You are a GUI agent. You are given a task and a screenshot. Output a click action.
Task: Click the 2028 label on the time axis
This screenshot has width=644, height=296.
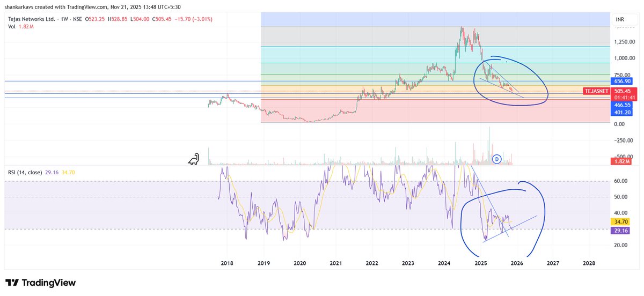(589, 263)
